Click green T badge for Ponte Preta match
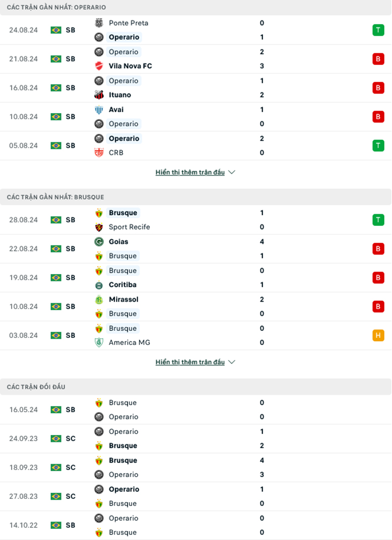This screenshot has height=540, width=392. (x=378, y=30)
